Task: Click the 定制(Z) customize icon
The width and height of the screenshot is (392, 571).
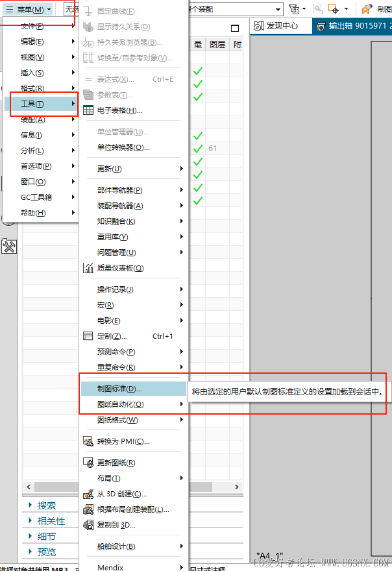Action: [x=88, y=335]
